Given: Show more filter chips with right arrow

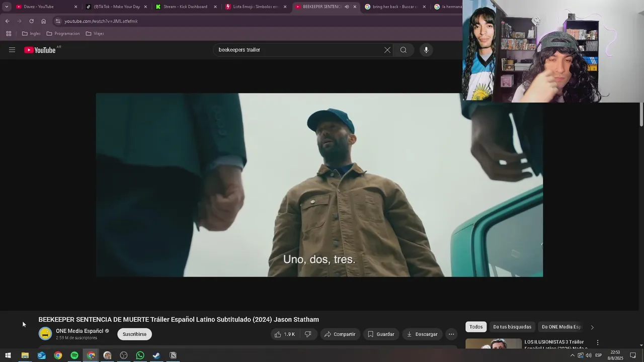Looking at the screenshot, I should (x=592, y=327).
